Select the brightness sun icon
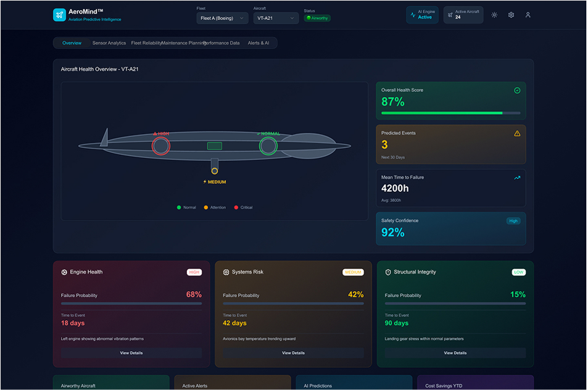 [494, 14]
